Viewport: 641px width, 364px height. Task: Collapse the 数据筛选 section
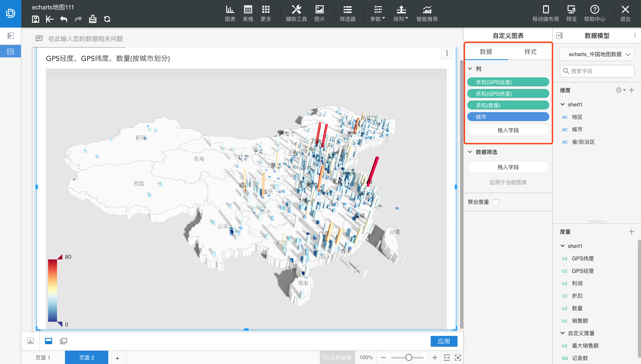click(470, 152)
